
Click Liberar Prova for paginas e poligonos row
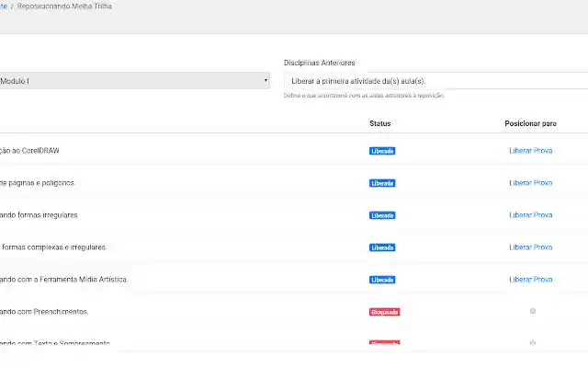(x=531, y=183)
